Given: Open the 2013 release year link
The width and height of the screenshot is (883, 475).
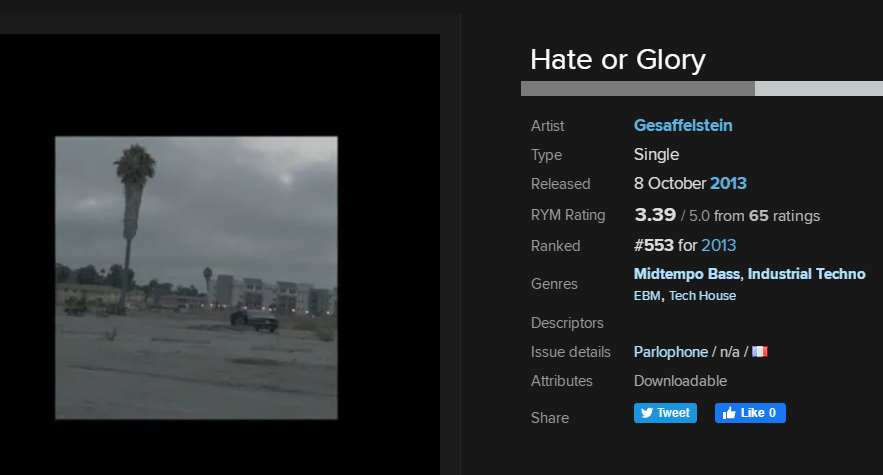Looking at the screenshot, I should click(728, 183).
